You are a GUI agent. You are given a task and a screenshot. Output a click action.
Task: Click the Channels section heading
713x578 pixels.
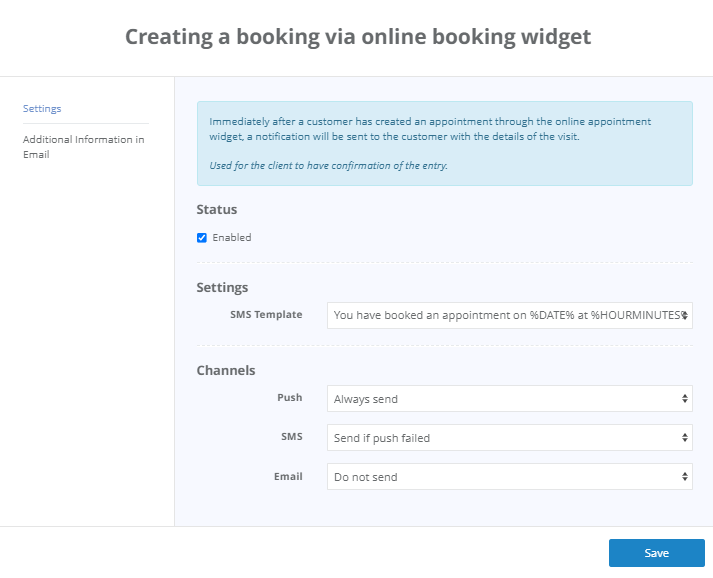click(x=226, y=370)
